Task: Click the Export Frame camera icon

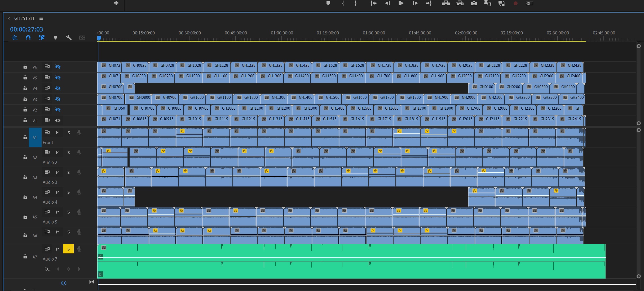Action: [x=474, y=3]
